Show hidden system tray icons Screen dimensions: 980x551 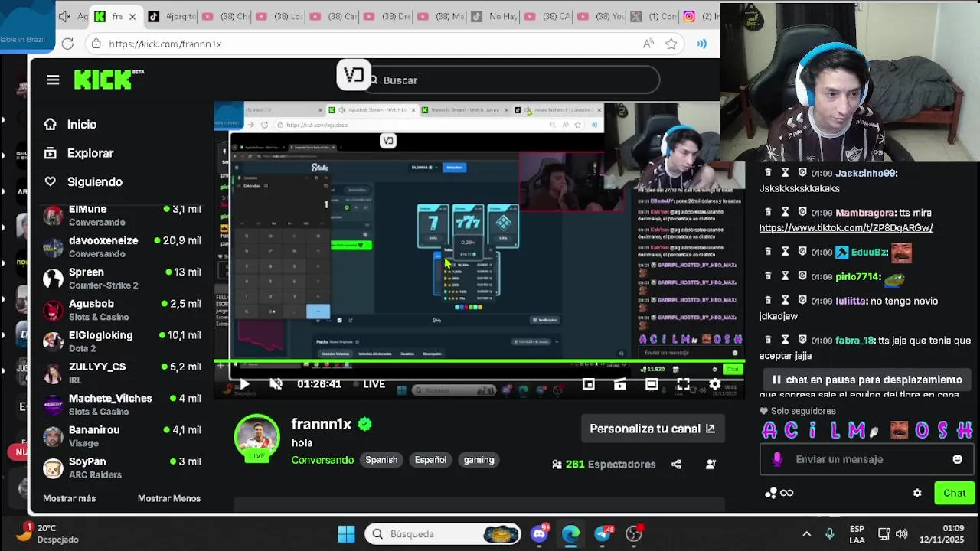pos(806,533)
